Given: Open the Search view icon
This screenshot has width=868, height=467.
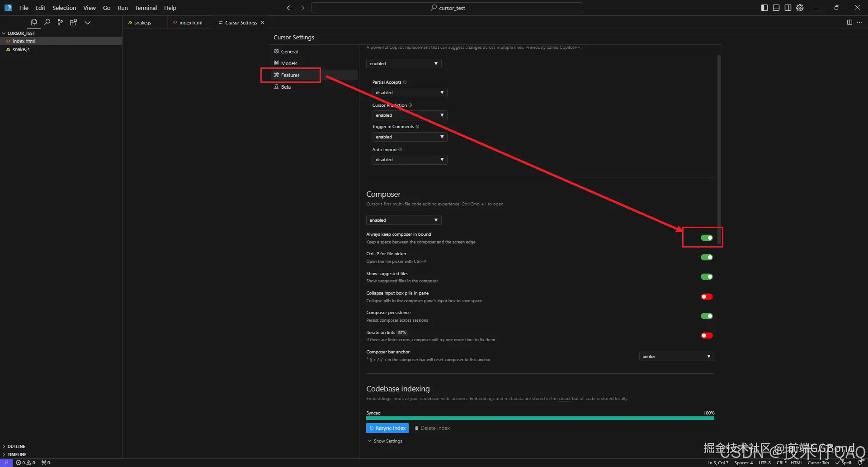Looking at the screenshot, I should [47, 22].
